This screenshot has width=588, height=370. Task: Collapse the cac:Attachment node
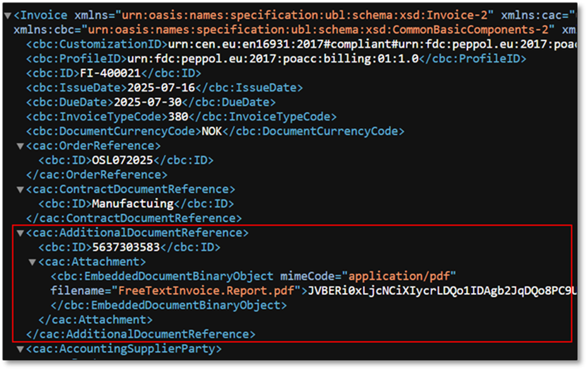[33, 261]
